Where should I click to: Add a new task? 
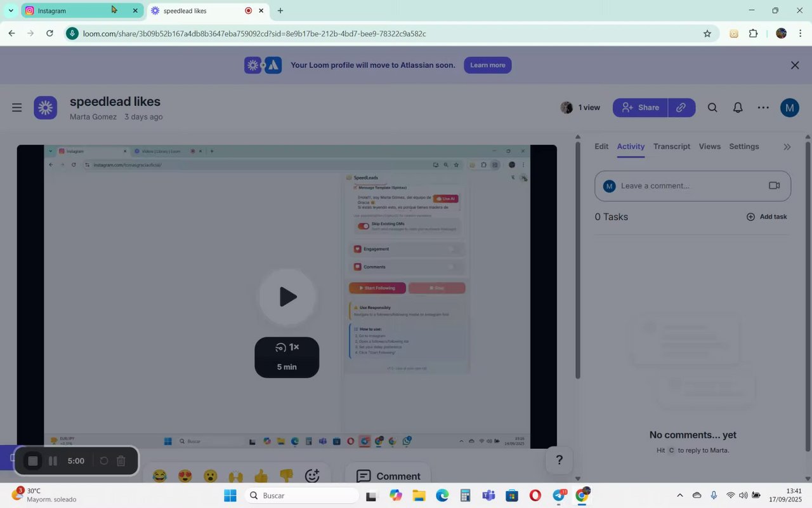[x=766, y=217]
